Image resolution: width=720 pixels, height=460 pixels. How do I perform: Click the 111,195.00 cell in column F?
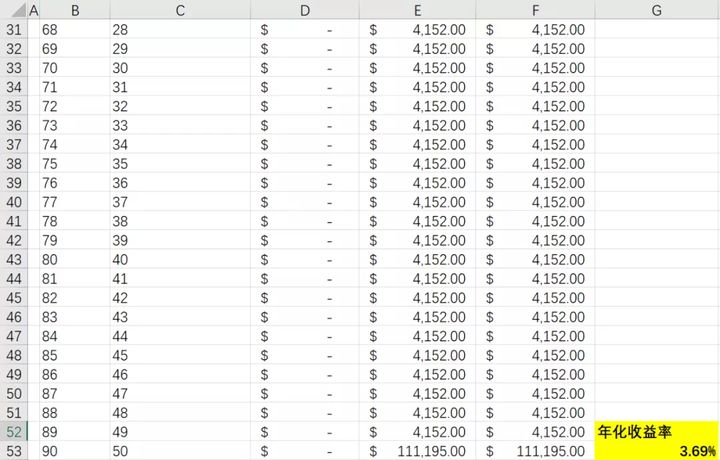tap(535, 451)
